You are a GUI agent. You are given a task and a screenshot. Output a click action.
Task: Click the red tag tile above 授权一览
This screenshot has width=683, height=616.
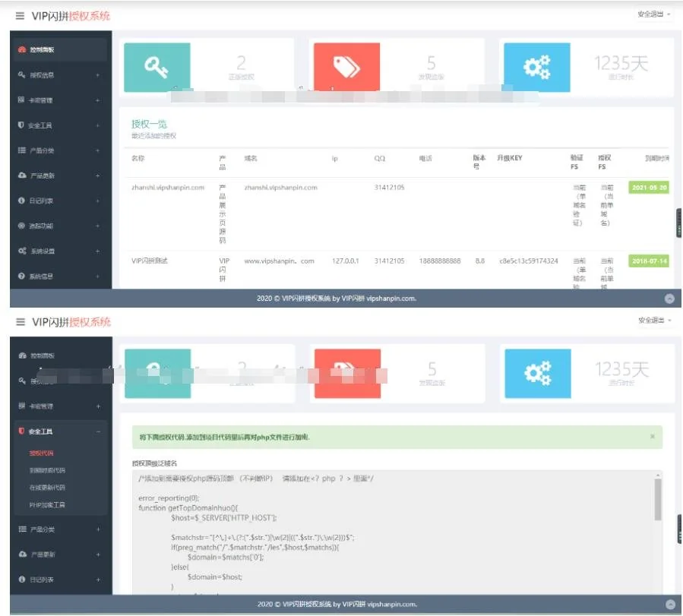pos(346,68)
